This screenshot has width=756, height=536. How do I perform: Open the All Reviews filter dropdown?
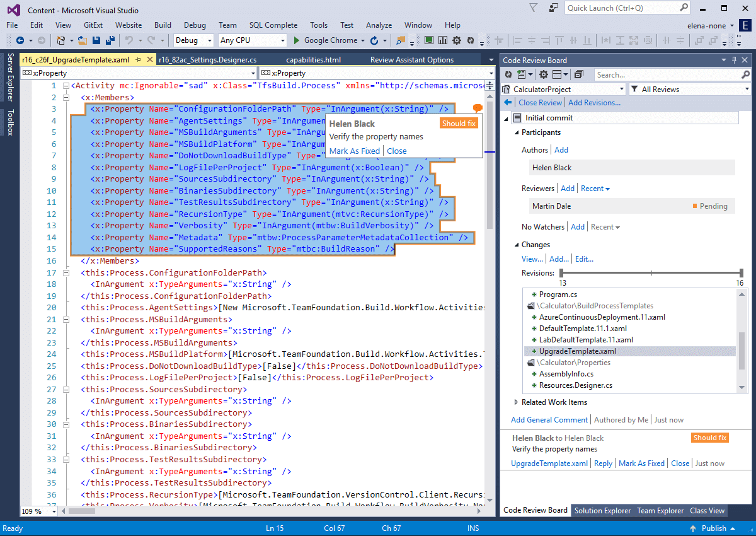click(x=747, y=90)
